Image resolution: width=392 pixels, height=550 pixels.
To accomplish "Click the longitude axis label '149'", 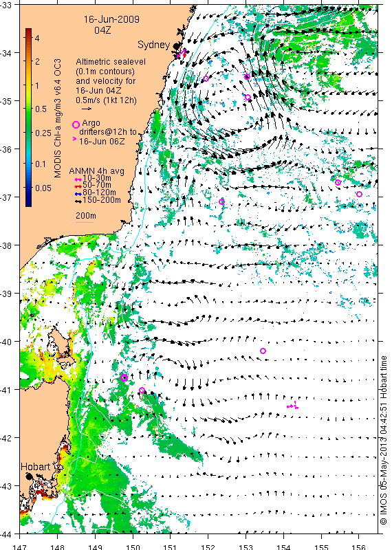I will pyautogui.click(x=95, y=547).
